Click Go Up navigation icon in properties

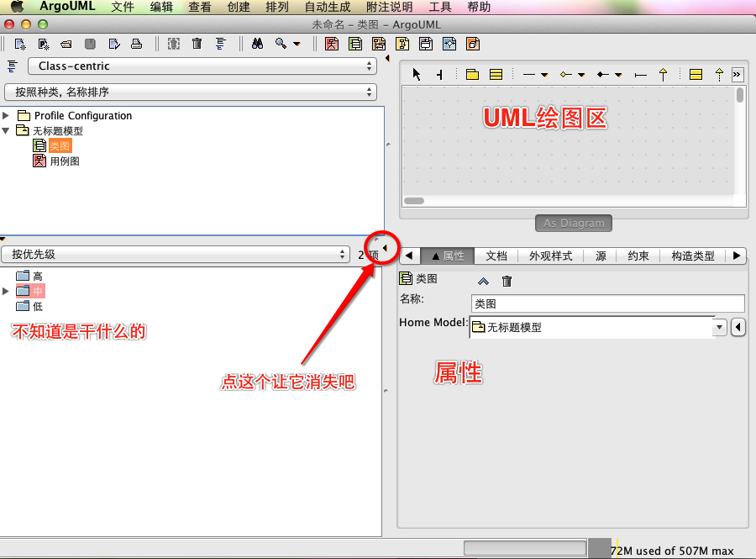483,282
